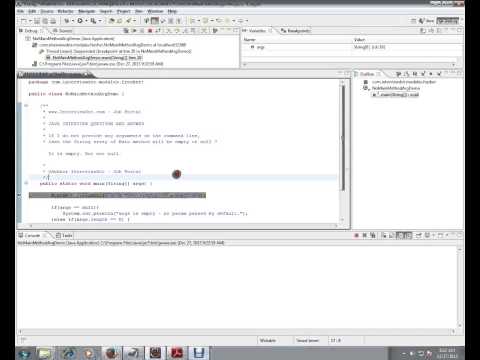Select the package entry in Outline view
This screenshot has height=360, width=480.
[x=400, y=82]
